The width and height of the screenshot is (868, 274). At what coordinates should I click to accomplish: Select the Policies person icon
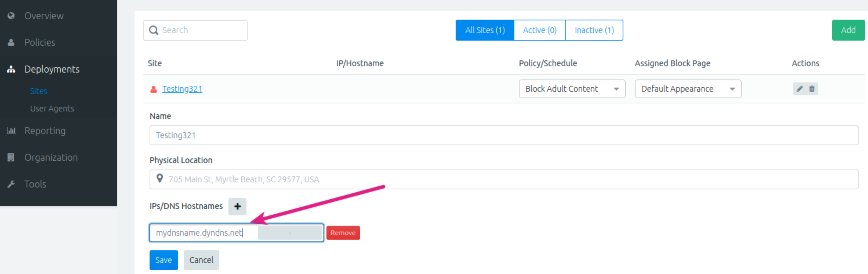pos(11,42)
